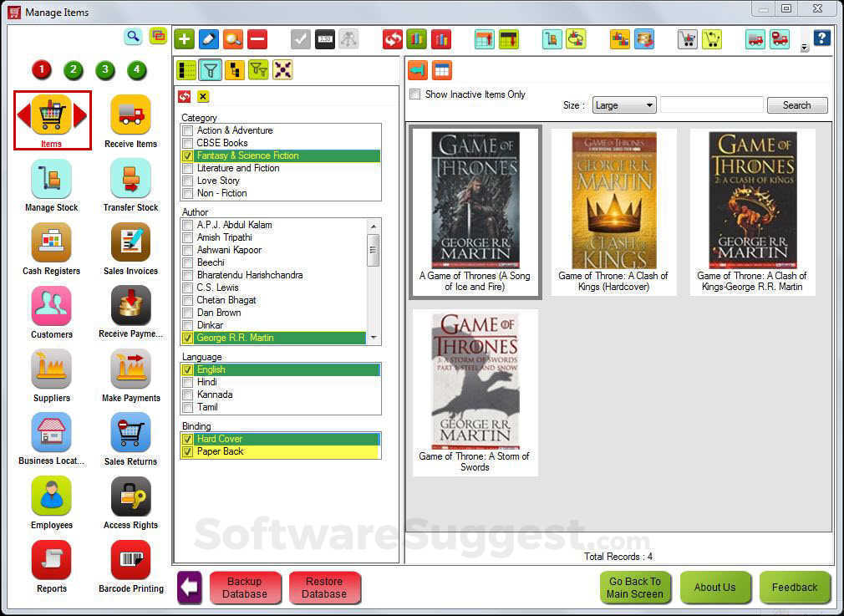This screenshot has height=616, width=844.
Task: Click the Search button
Action: (797, 105)
